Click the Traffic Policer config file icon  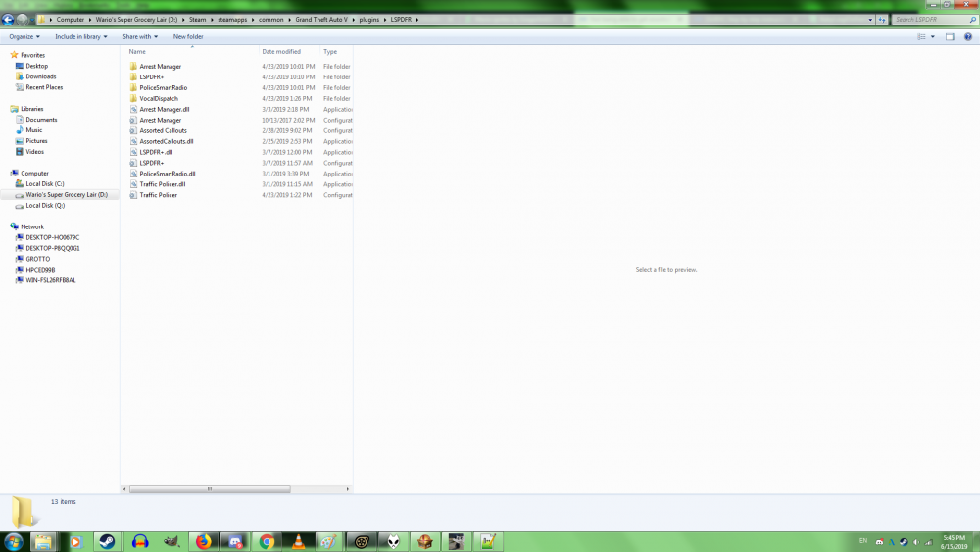point(133,195)
